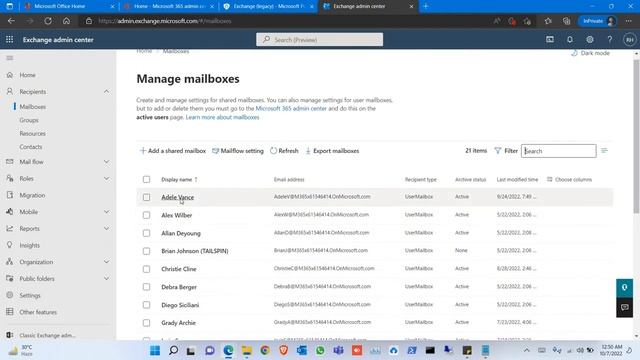640x360 pixels.
Task: Tick the select-all mailboxes checkbox
Action: click(x=147, y=179)
